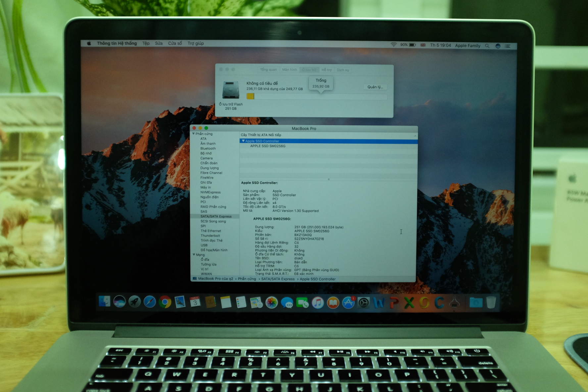Select USB in hardware sidebar
The height and width of the screenshot is (392, 588).
204,245
